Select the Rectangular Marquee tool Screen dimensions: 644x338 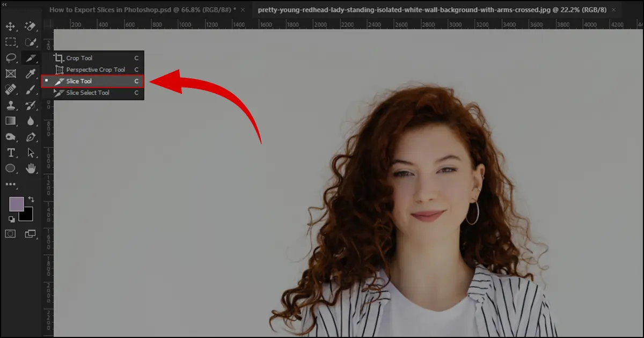point(11,42)
